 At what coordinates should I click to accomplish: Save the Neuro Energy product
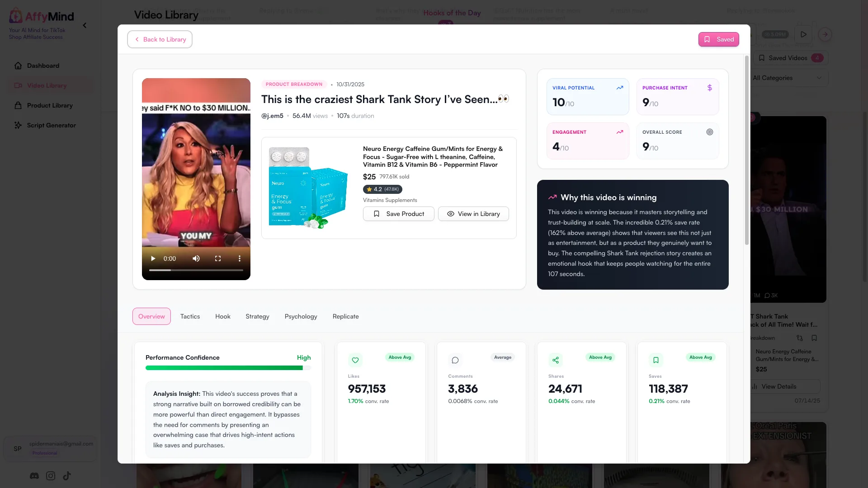pos(398,214)
